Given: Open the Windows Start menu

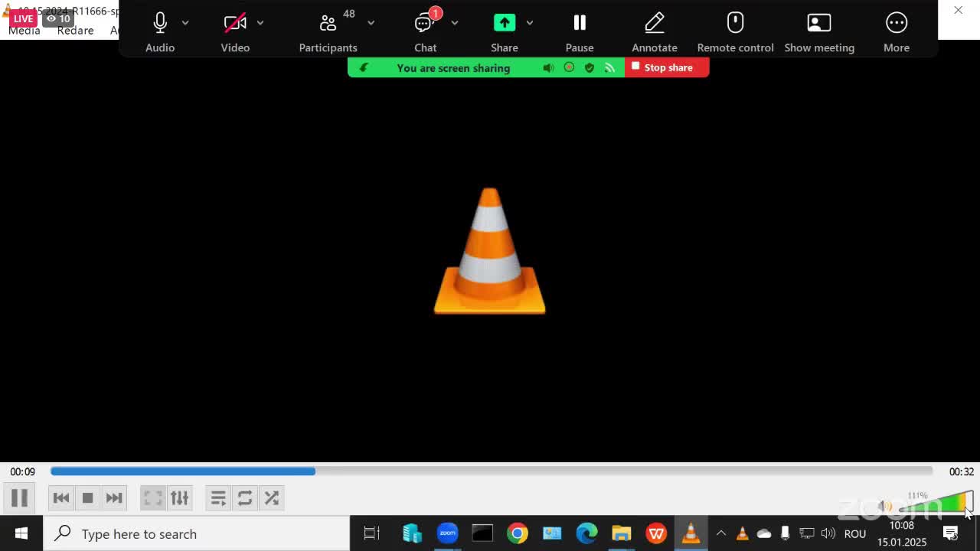Looking at the screenshot, I should coord(21,533).
